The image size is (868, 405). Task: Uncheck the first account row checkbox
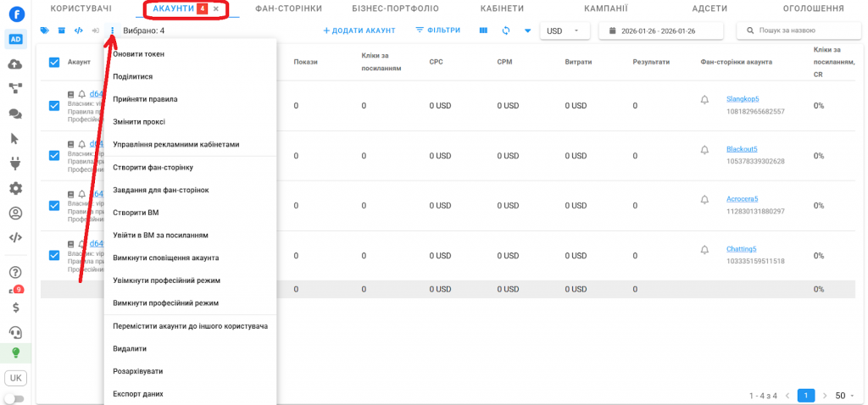pyautogui.click(x=54, y=106)
